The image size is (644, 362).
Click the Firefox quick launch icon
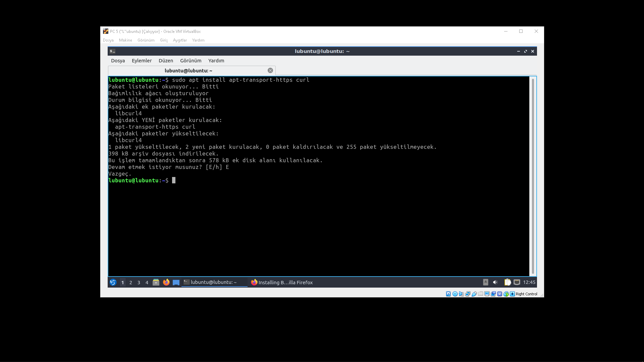(x=166, y=283)
